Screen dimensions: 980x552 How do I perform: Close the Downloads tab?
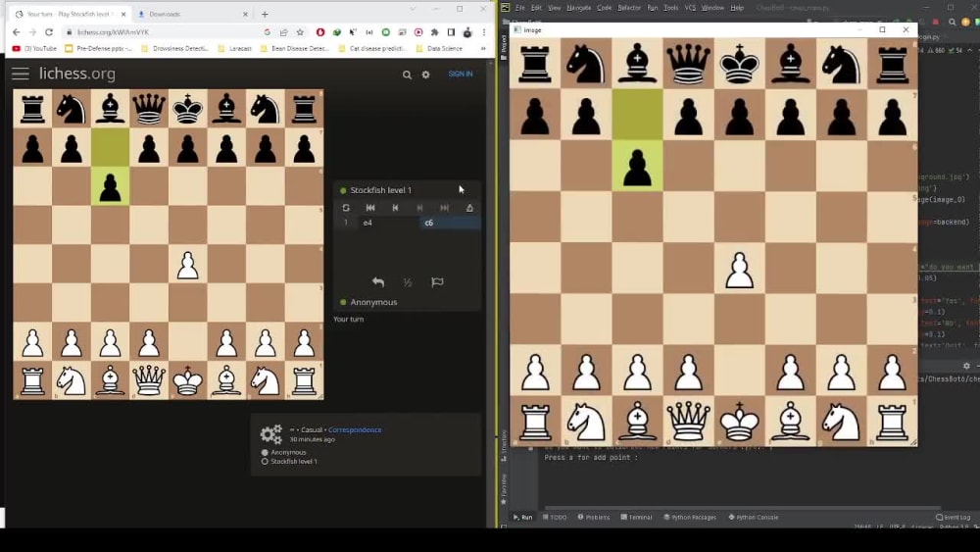[245, 14]
